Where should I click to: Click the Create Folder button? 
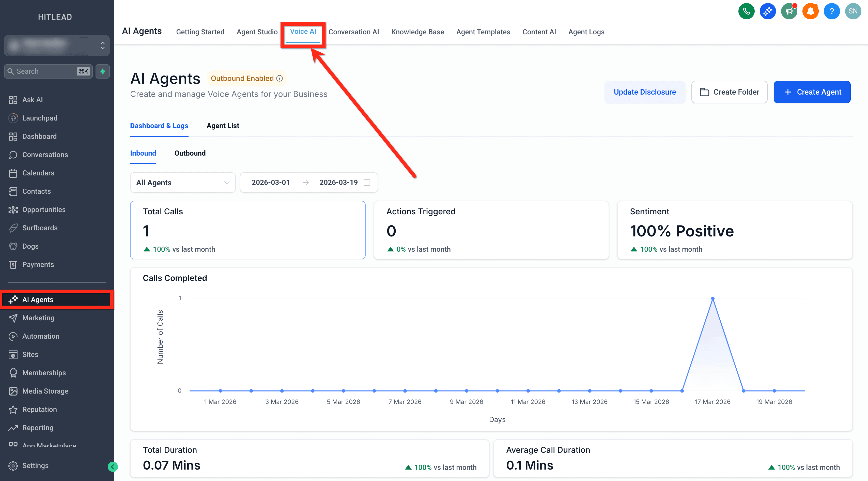click(729, 92)
